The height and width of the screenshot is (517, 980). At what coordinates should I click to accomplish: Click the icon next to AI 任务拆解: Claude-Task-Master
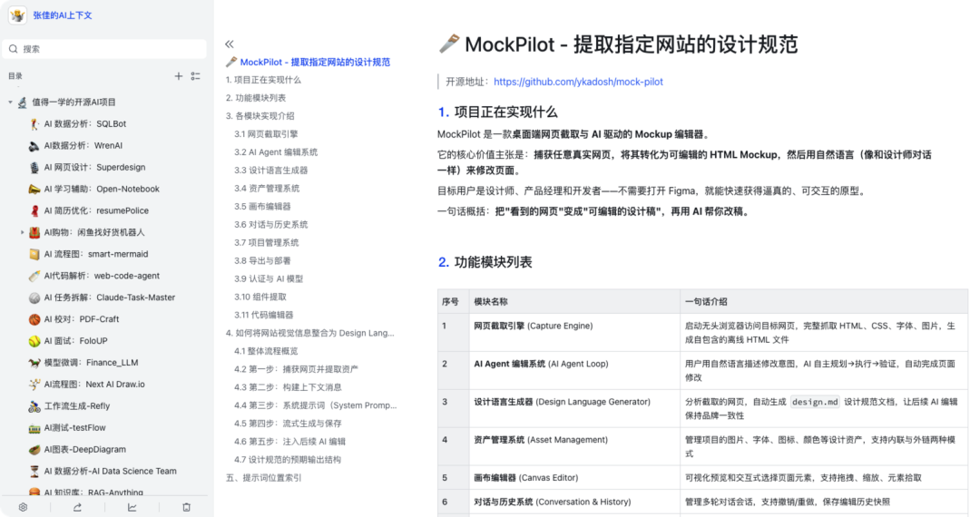tap(34, 298)
